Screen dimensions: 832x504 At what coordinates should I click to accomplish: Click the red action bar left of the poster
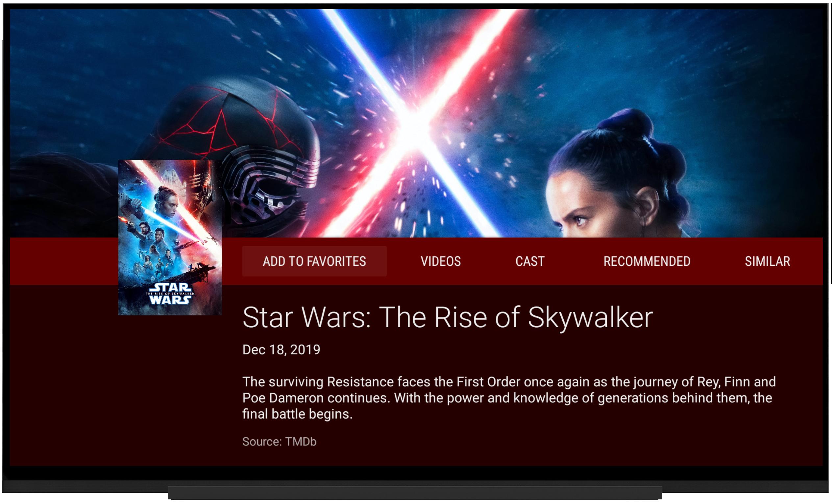(64, 261)
